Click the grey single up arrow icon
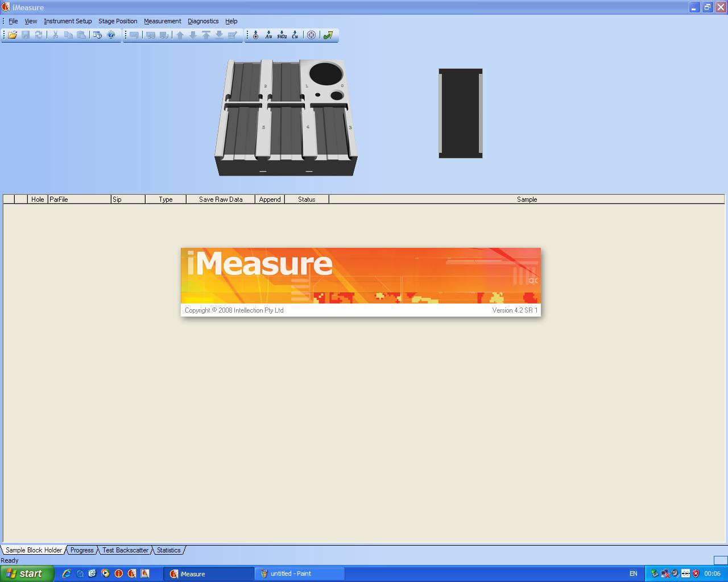The image size is (728, 582). point(180,35)
